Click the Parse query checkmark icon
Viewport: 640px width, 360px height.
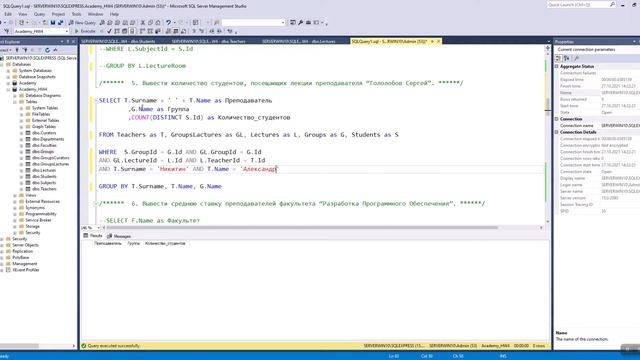click(109, 31)
